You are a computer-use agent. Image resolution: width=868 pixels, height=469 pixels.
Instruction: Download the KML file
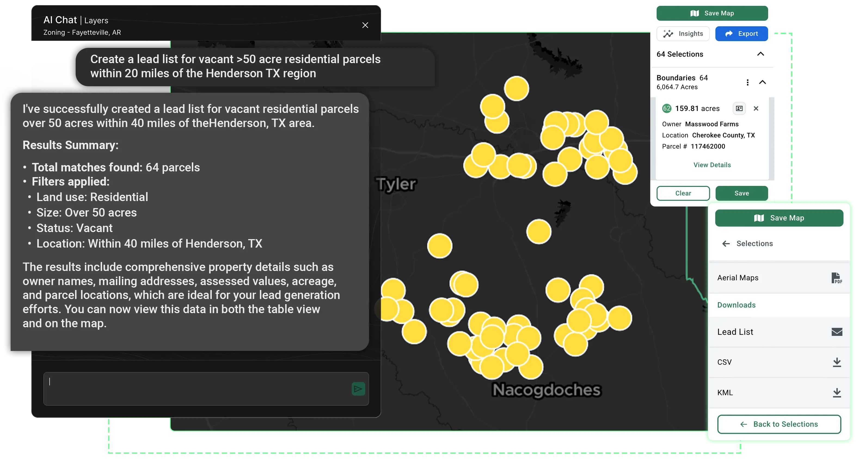click(836, 393)
